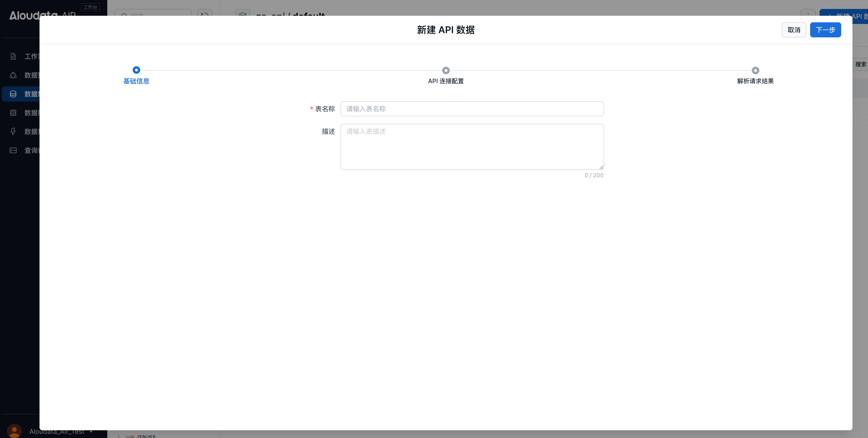
Task: Grab the 描述 textarea resize handle
Action: [601, 167]
